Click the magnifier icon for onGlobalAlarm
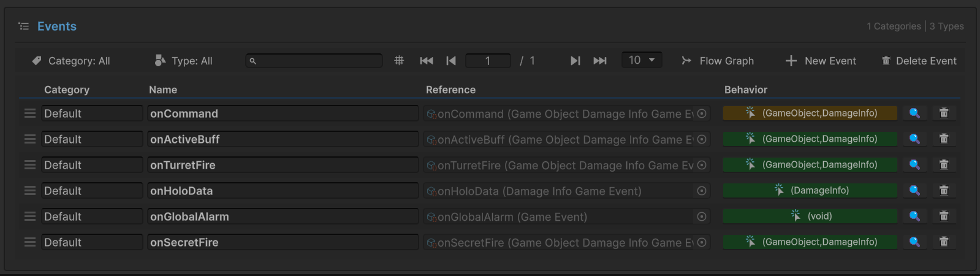Image resolution: width=980 pixels, height=276 pixels. click(x=914, y=217)
